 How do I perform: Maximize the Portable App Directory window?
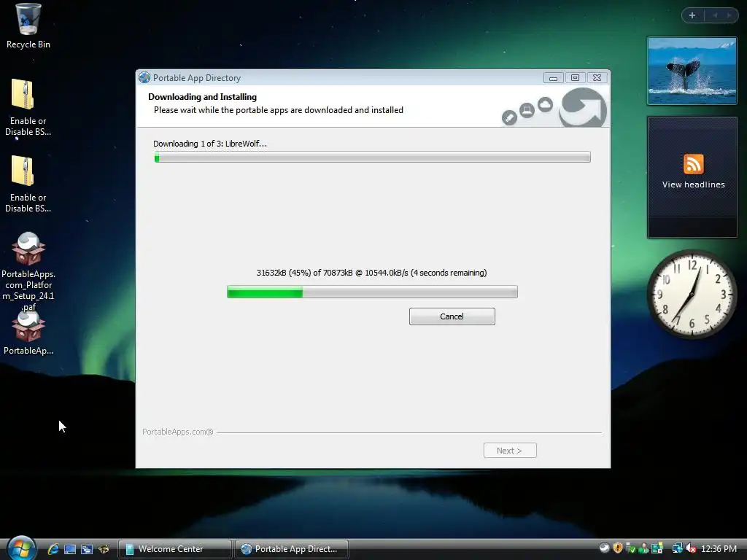(x=575, y=77)
